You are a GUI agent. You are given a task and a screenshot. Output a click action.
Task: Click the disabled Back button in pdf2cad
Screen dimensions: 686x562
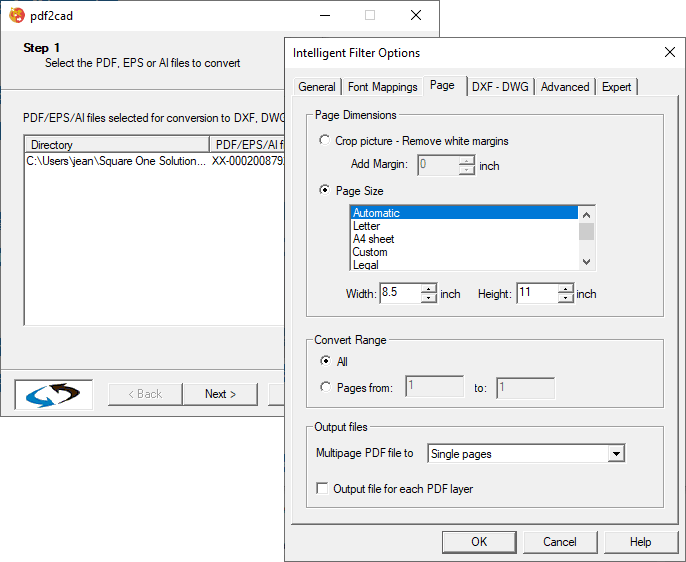click(145, 394)
